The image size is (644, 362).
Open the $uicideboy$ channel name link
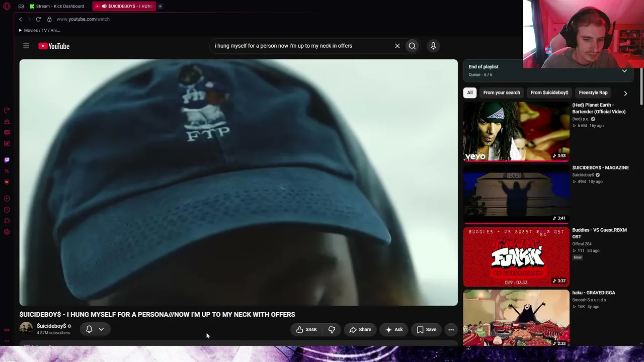(51, 326)
